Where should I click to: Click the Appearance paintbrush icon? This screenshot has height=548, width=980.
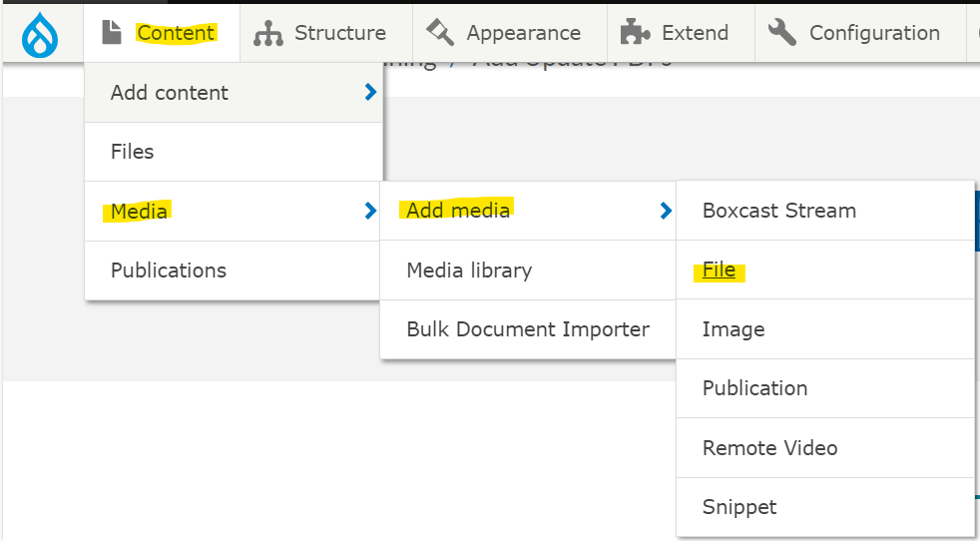440,32
